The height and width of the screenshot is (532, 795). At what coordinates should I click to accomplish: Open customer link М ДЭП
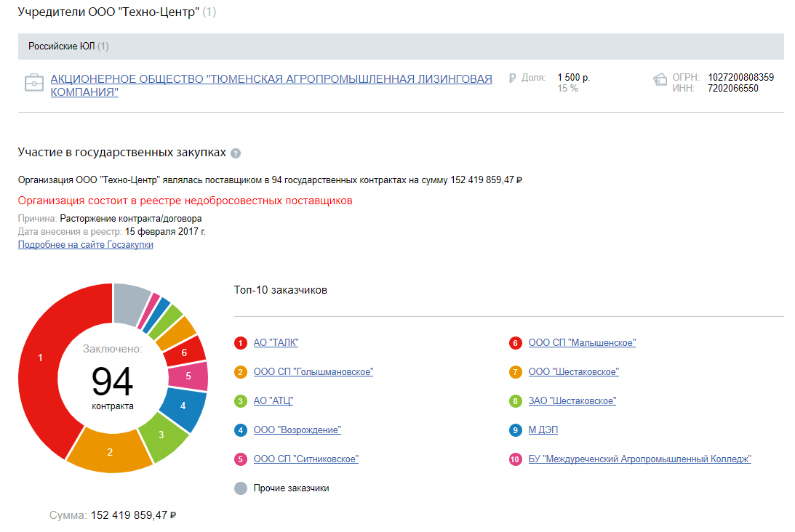click(x=543, y=430)
